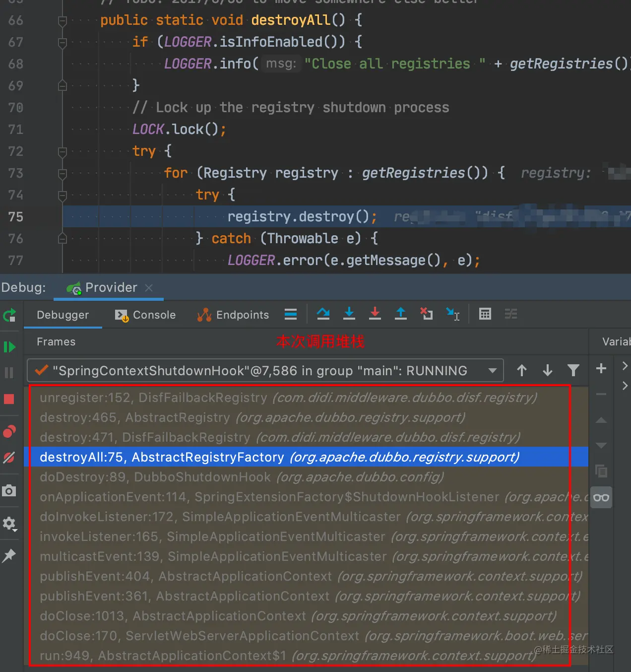Close the Provider debug tab
The height and width of the screenshot is (672, 631).
[x=149, y=288]
